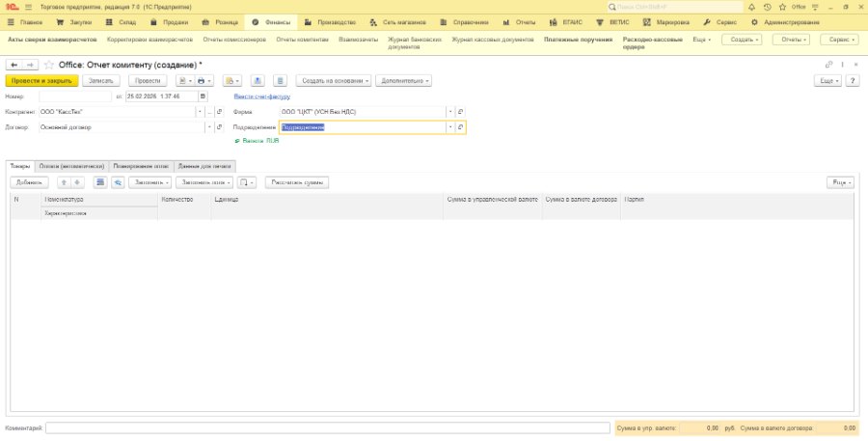Switch to the Оплаты (автоматически) tab
This screenshot has width=868, height=441.
[72, 166]
